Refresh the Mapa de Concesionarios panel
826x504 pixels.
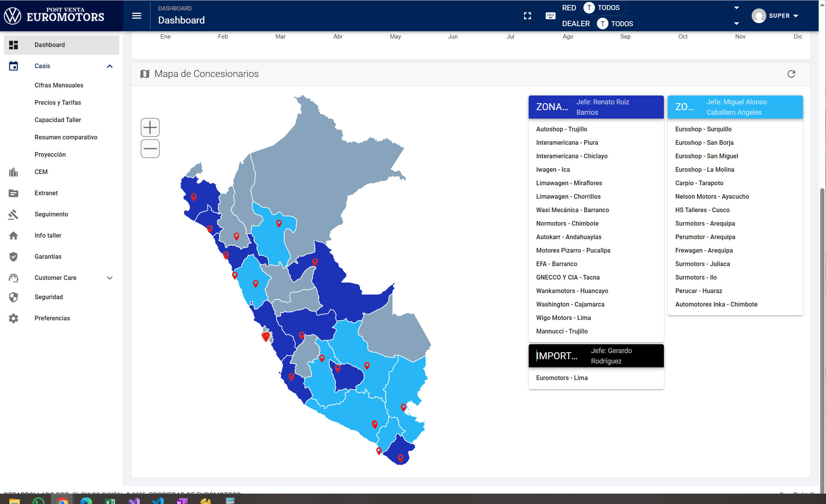791,74
